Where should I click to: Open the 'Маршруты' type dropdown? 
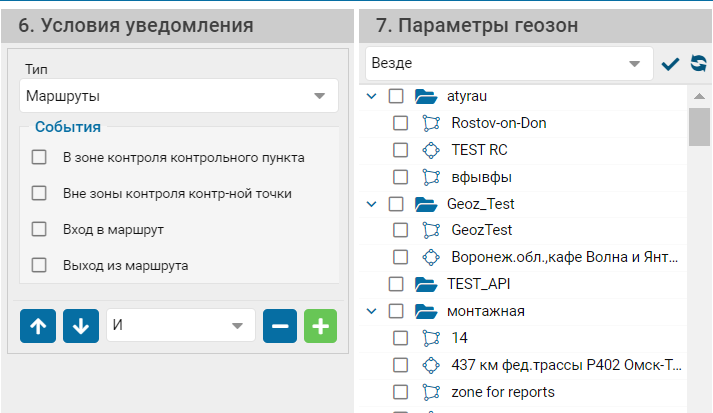[x=179, y=96]
